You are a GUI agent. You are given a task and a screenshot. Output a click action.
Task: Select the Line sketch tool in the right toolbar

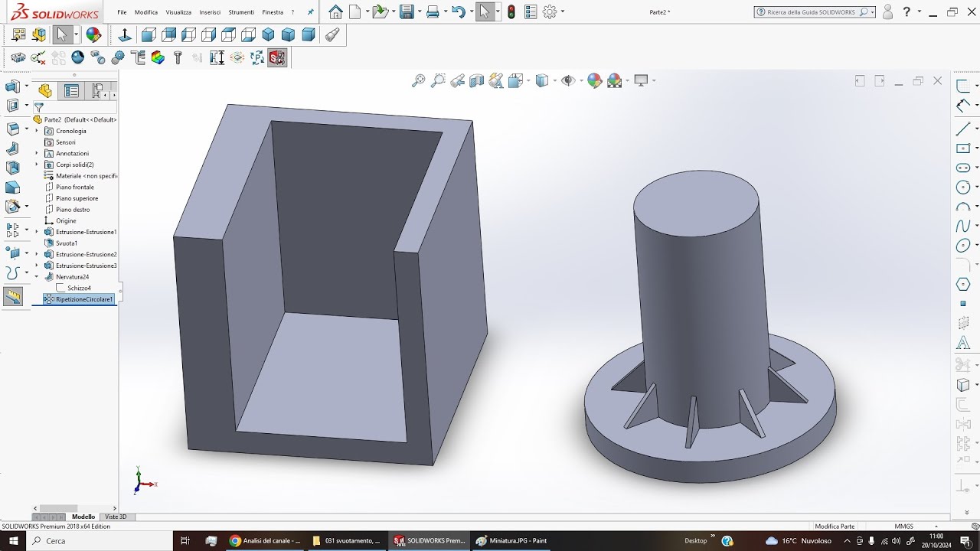[x=963, y=129]
